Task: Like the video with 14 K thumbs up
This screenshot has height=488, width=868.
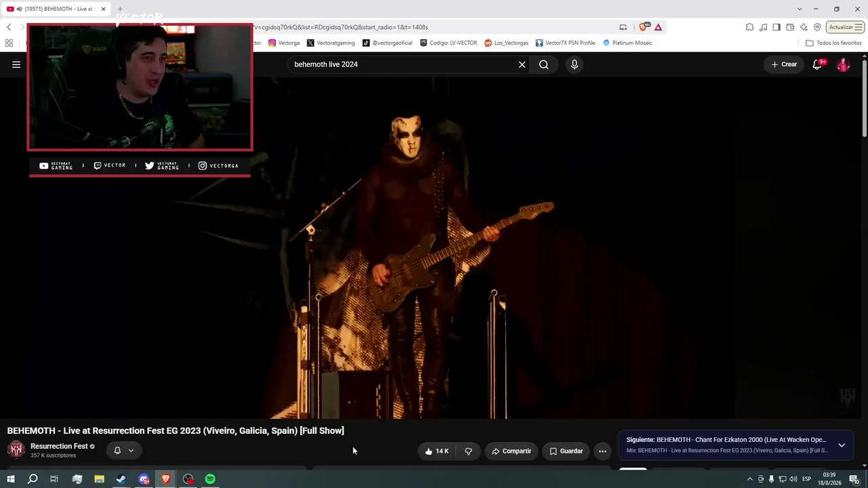Action: point(437,451)
